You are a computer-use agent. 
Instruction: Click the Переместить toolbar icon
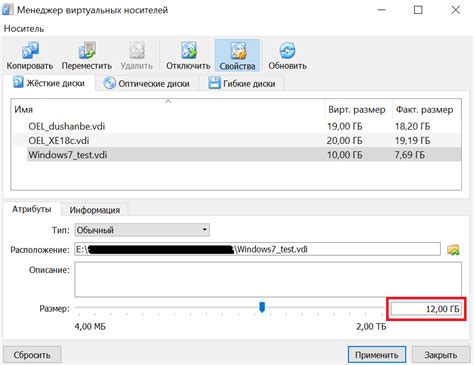pos(87,56)
